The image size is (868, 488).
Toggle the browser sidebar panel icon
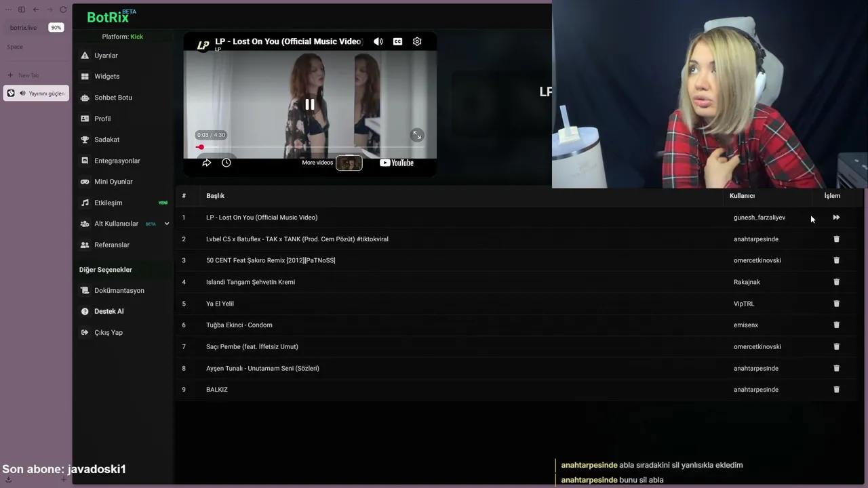(x=22, y=9)
